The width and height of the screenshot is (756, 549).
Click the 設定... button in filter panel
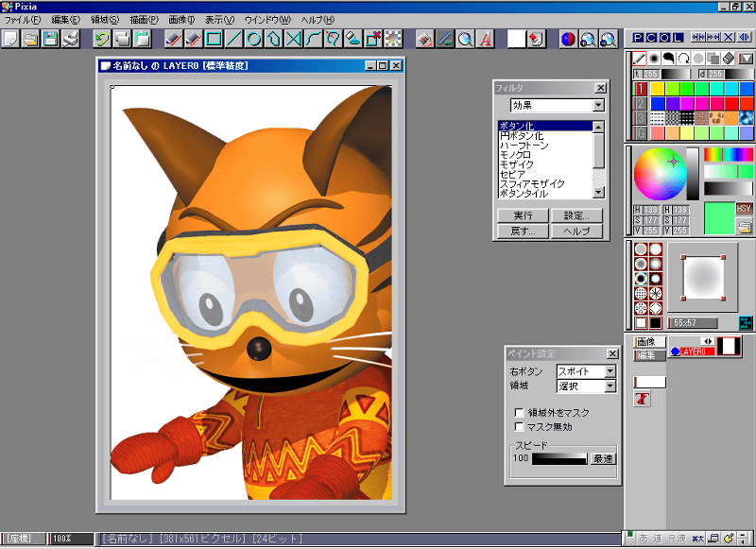click(x=576, y=215)
